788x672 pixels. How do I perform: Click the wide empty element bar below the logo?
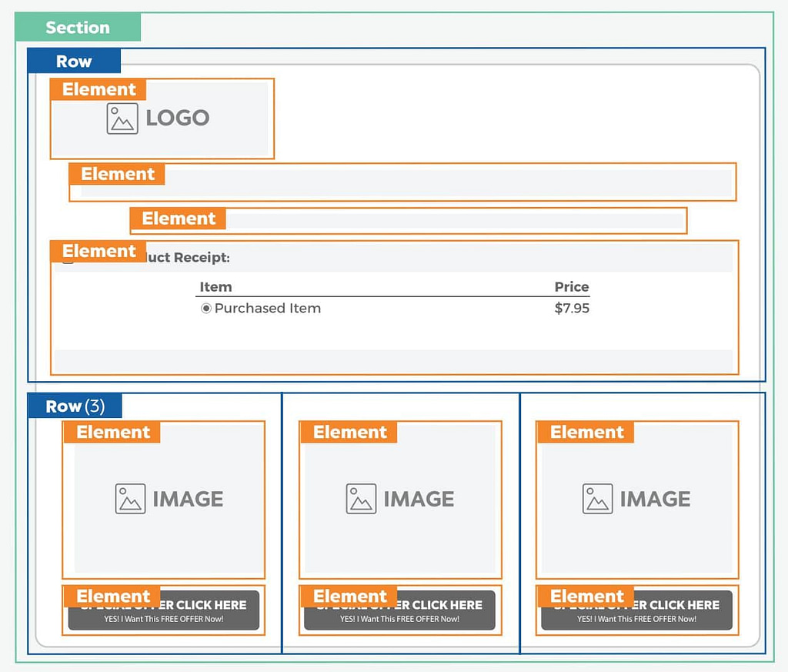[402, 182]
